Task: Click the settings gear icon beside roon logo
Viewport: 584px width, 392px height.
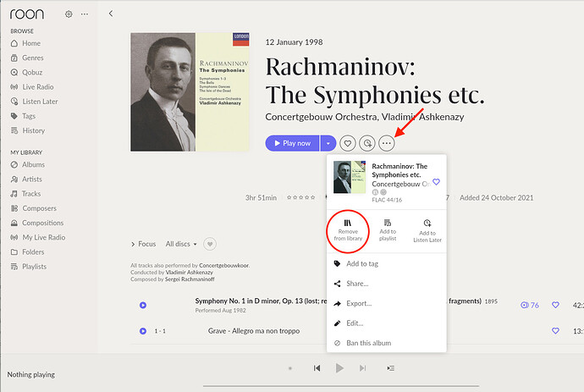Action: [69, 14]
